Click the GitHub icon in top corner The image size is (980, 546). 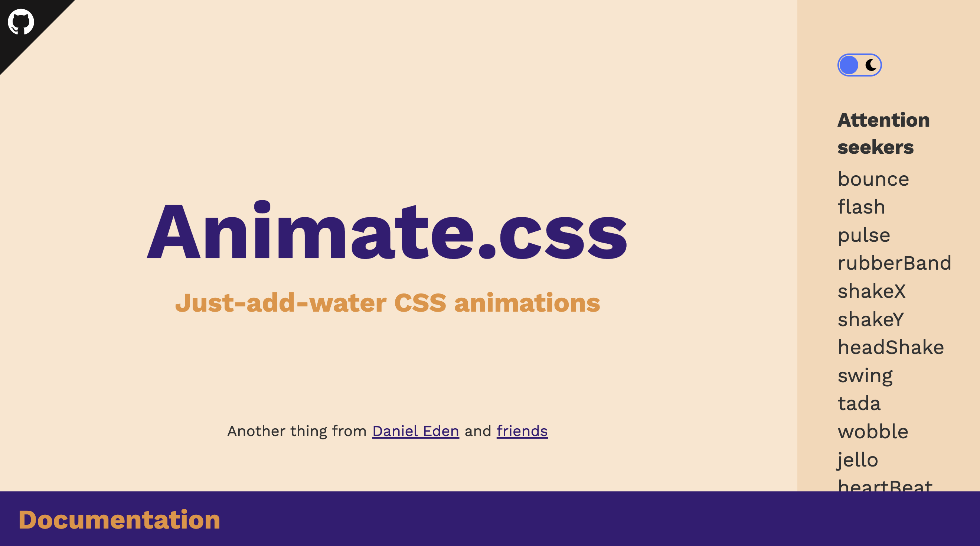point(19,19)
